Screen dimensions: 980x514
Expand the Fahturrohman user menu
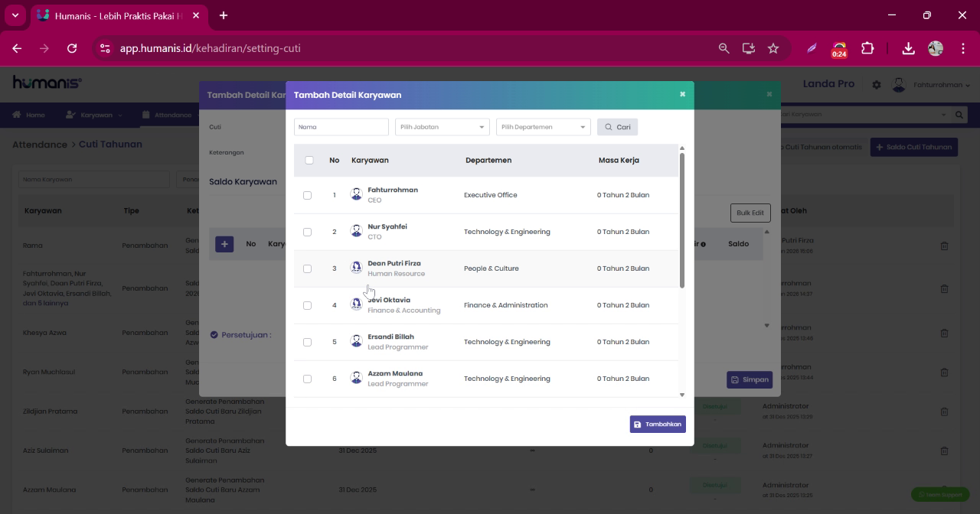932,85
